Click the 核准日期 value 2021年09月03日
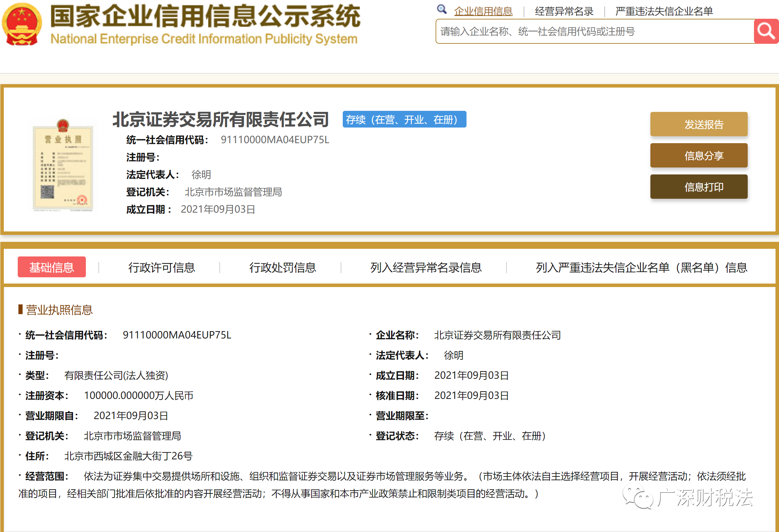The height and width of the screenshot is (532, 779). coord(471,395)
